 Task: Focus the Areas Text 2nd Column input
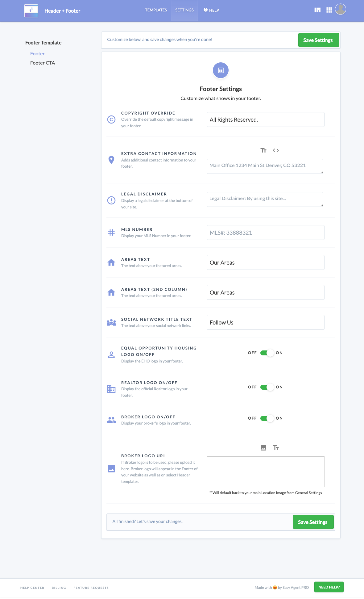tap(265, 292)
